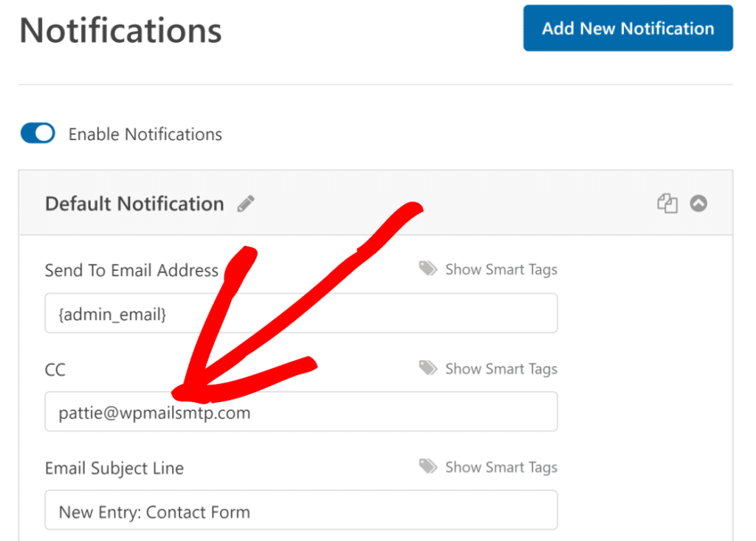
Task: Click the Email Subject Line label
Action: (x=114, y=468)
